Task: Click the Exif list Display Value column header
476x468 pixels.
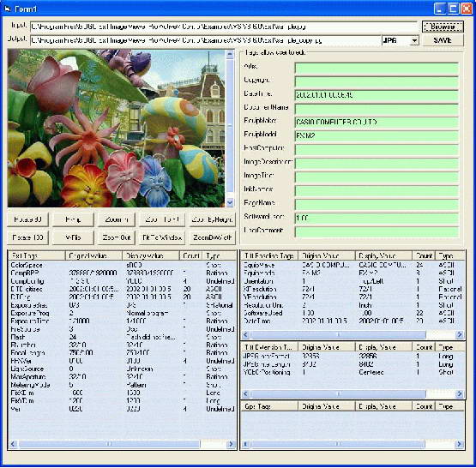Action: pyautogui.click(x=151, y=255)
